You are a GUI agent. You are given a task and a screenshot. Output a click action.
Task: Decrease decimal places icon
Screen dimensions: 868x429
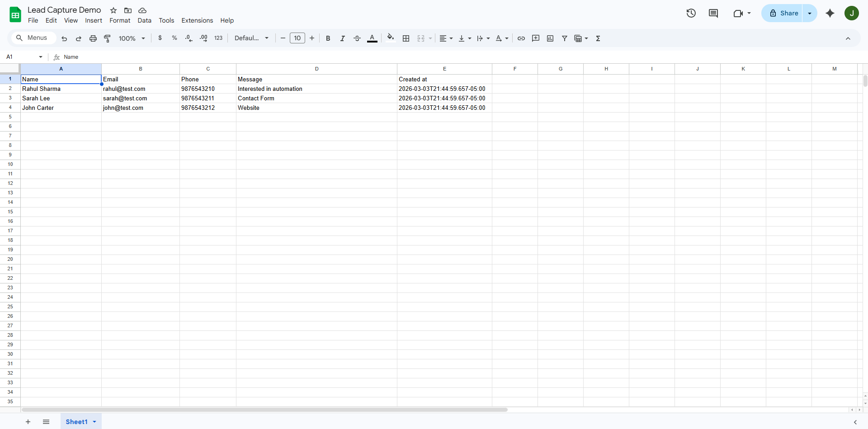189,38
